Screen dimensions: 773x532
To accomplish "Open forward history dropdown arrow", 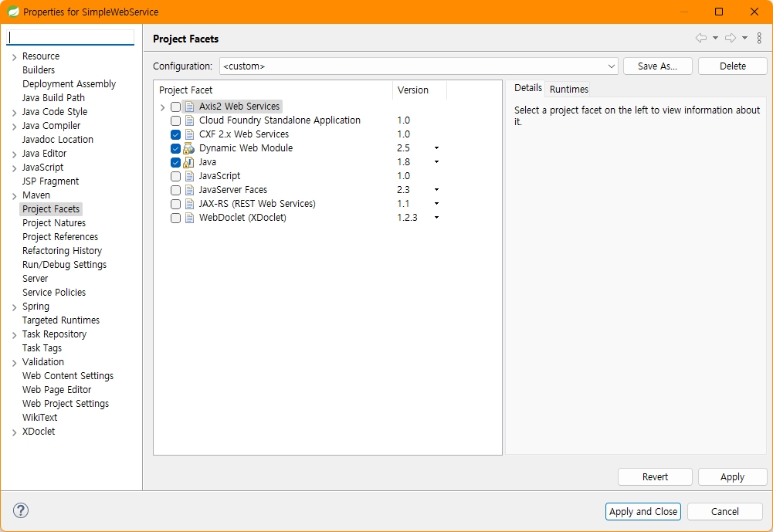I will [745, 38].
